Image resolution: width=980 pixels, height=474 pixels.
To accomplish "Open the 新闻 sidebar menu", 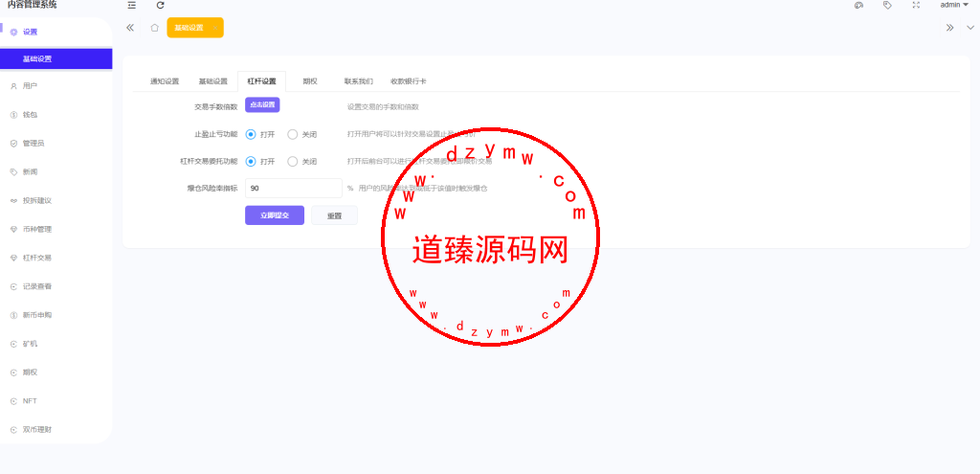I will 56,172.
